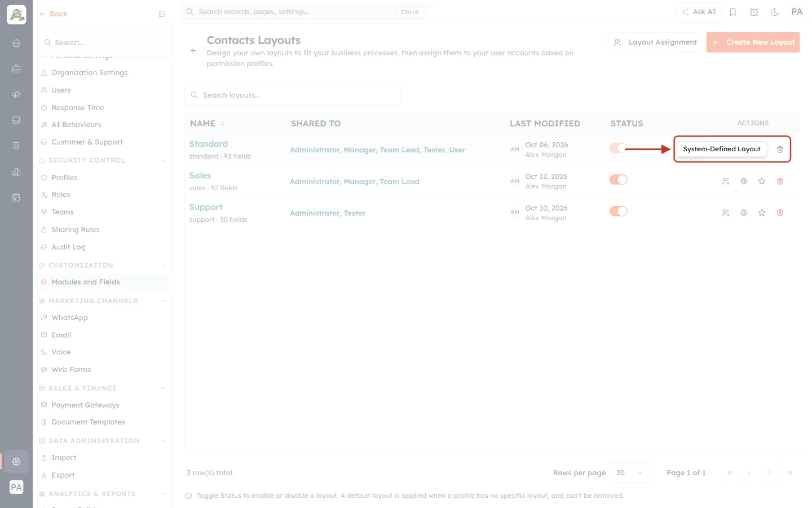Click Create New Layout button

point(753,42)
